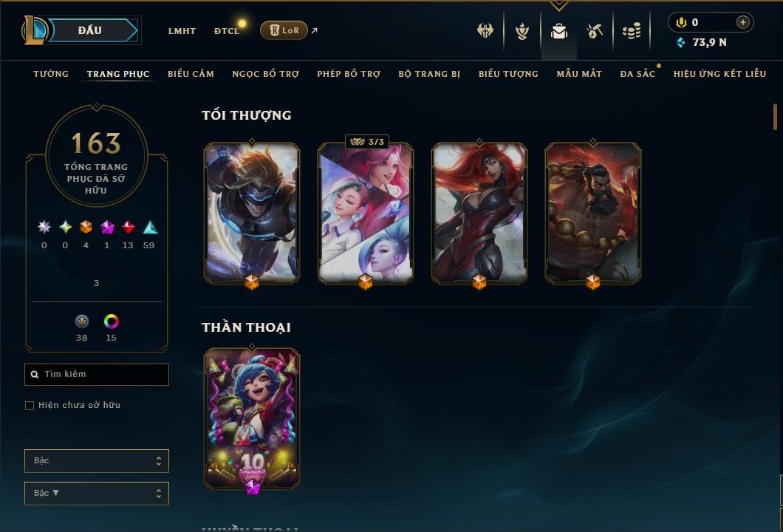The height and width of the screenshot is (532, 783).
Task: Open the Clash crossed-axes icon
Action: [x=485, y=31]
